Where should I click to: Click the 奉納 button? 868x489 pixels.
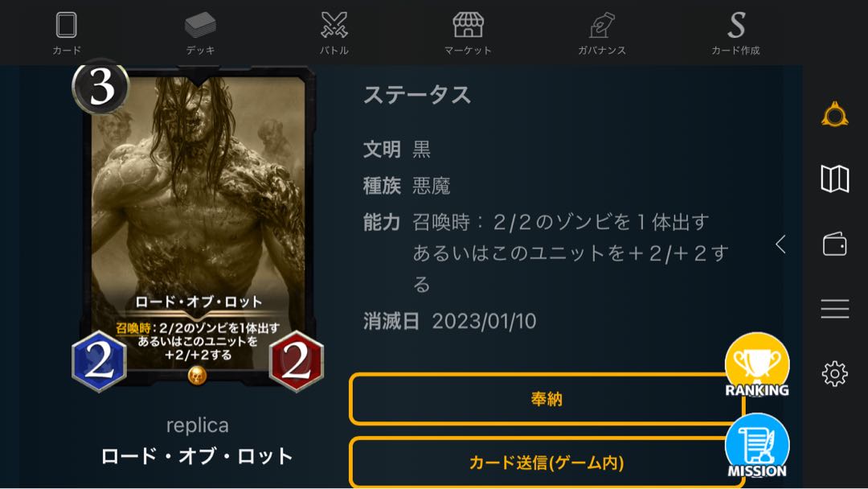click(547, 399)
